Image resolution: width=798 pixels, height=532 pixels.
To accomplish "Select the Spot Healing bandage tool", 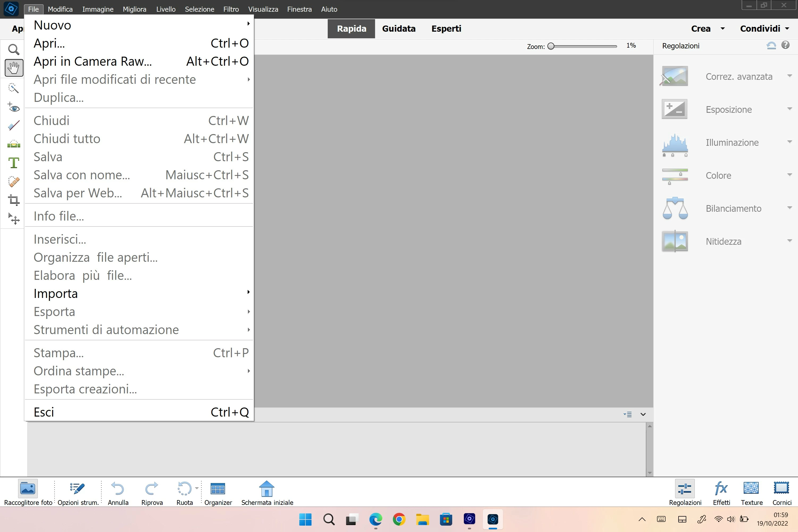I will pos(14,181).
